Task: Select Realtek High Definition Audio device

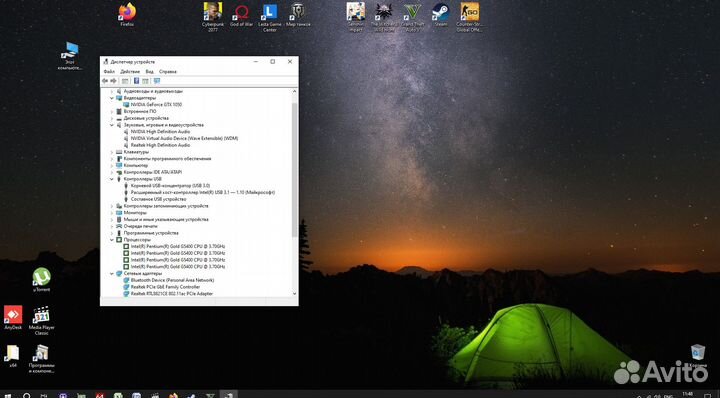Action: (x=157, y=145)
